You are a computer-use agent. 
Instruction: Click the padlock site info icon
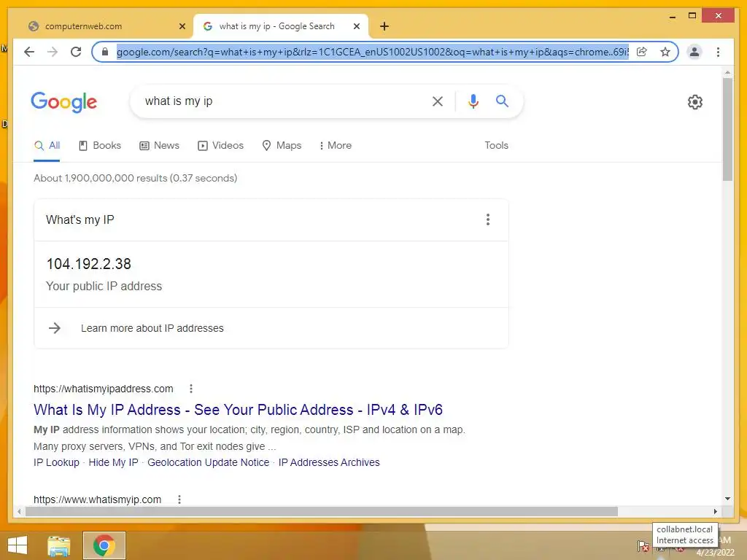[x=105, y=52]
